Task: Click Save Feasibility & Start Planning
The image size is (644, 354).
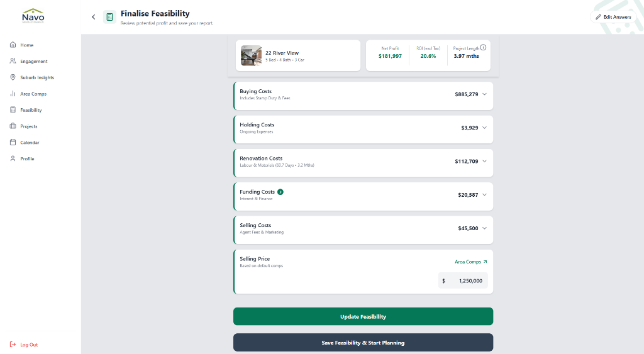Action: coord(363,343)
